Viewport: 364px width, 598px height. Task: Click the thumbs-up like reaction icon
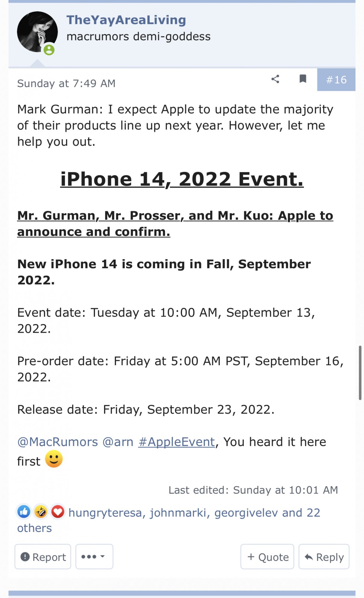(x=24, y=512)
